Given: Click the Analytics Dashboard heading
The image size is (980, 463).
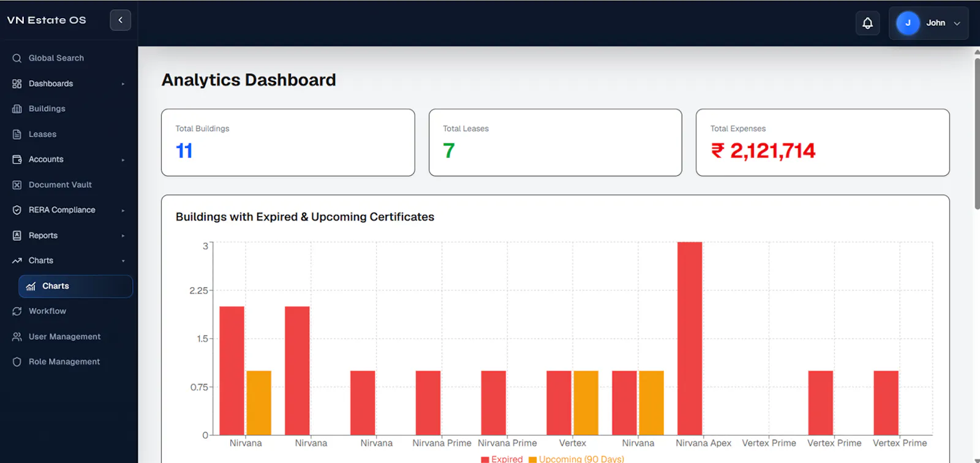Looking at the screenshot, I should point(249,80).
